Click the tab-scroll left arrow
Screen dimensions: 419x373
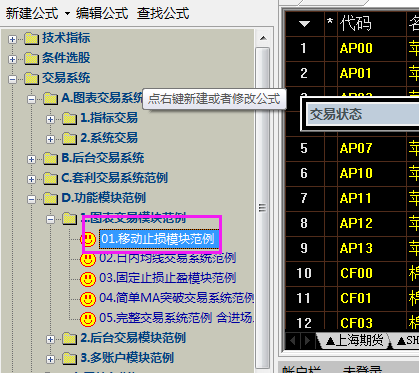[292, 341]
